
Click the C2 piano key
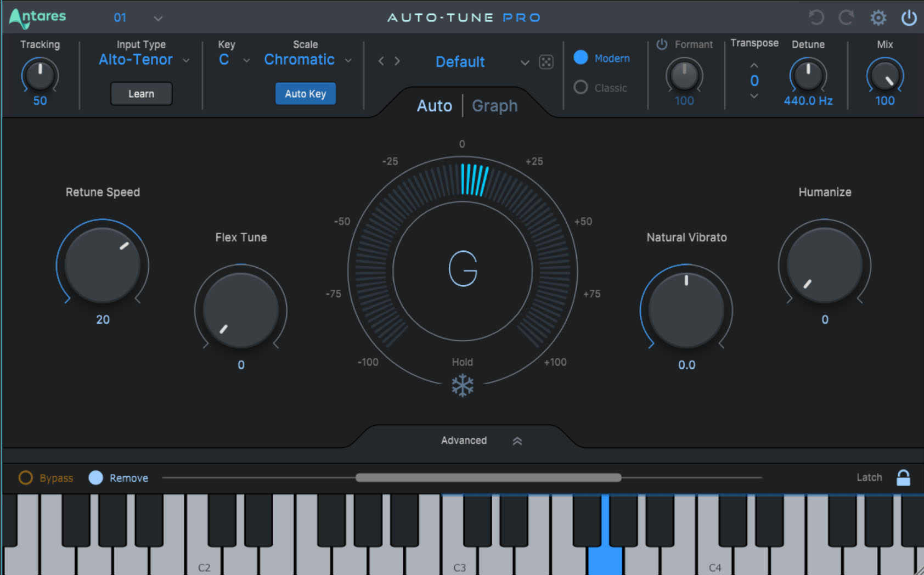pyautogui.click(x=204, y=560)
